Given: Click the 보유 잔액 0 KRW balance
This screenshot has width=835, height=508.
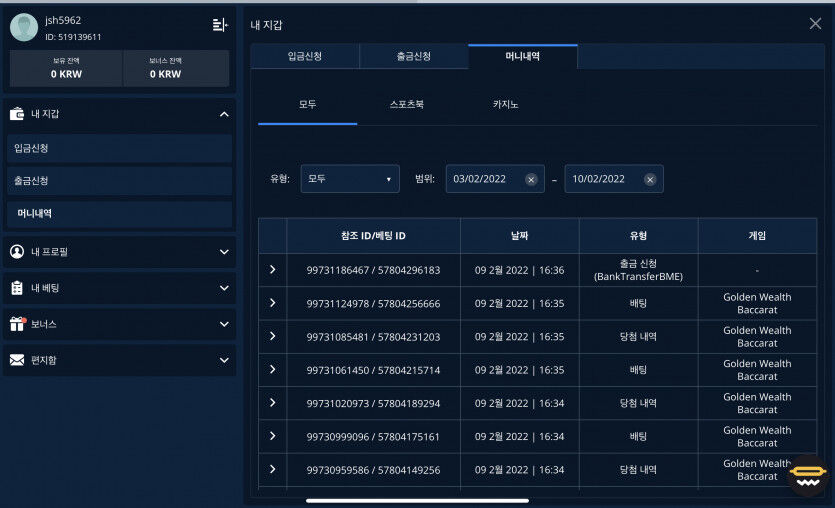Looking at the screenshot, I should pyautogui.click(x=67, y=68).
